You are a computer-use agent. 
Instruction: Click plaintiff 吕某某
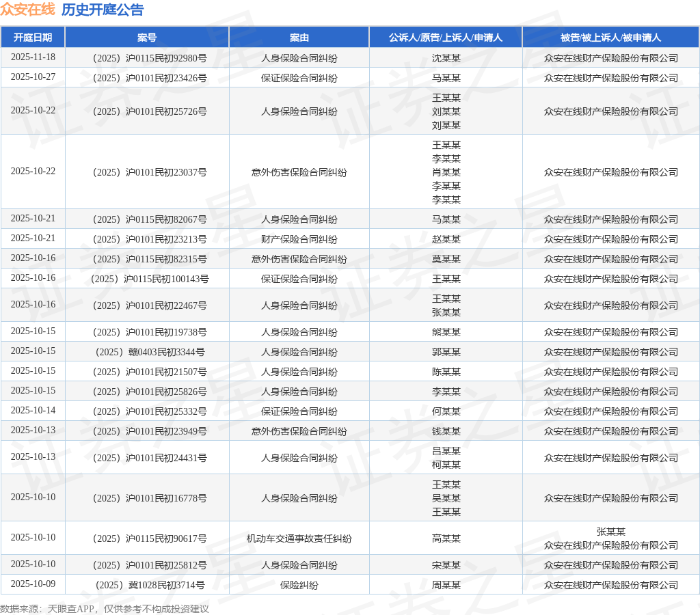click(446, 451)
